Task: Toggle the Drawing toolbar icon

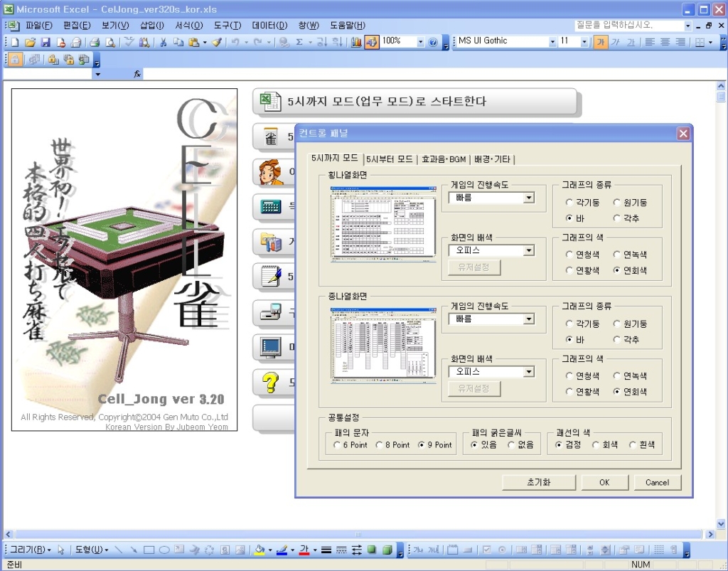Action: pyautogui.click(x=371, y=42)
